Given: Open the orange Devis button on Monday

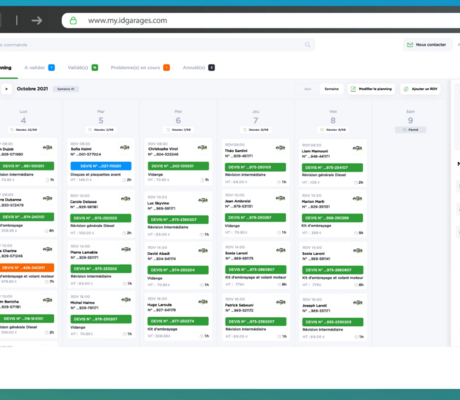Looking at the screenshot, I should [x=27, y=268].
